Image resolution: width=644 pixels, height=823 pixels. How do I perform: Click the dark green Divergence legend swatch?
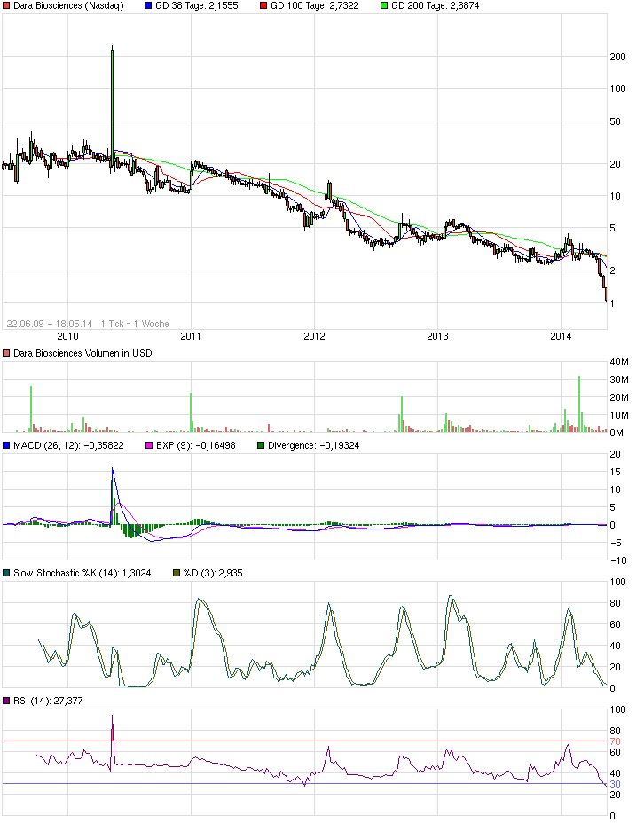click(x=260, y=445)
